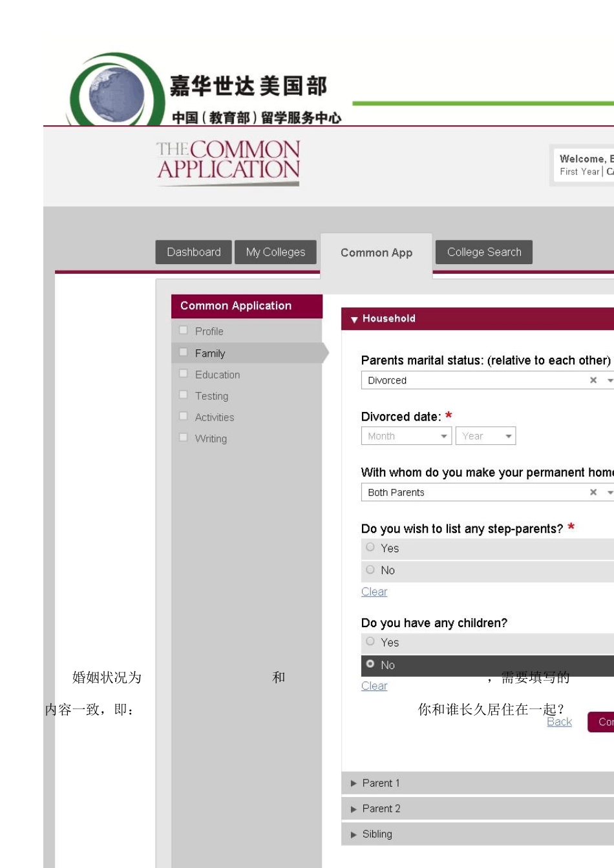
Task: Toggle the Testing section checkbox
Action: pyautogui.click(x=184, y=395)
